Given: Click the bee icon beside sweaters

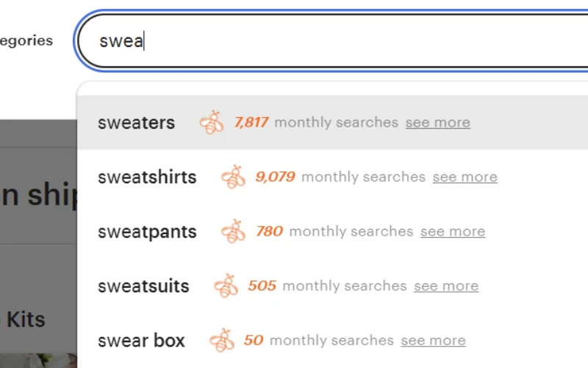Looking at the screenshot, I should point(212,122).
